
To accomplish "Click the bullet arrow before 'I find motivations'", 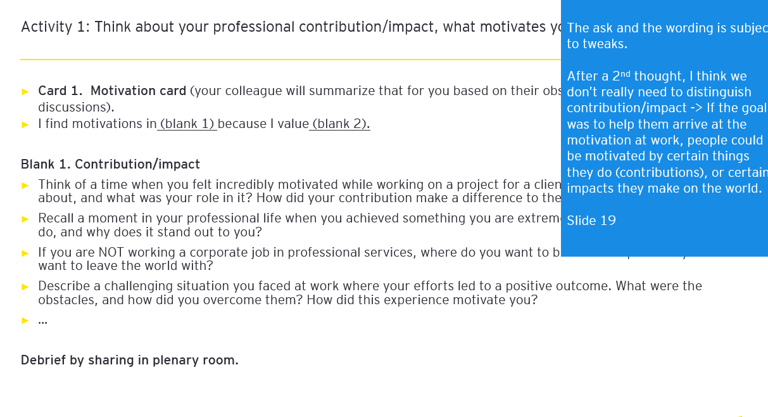I will pyautogui.click(x=25, y=124).
